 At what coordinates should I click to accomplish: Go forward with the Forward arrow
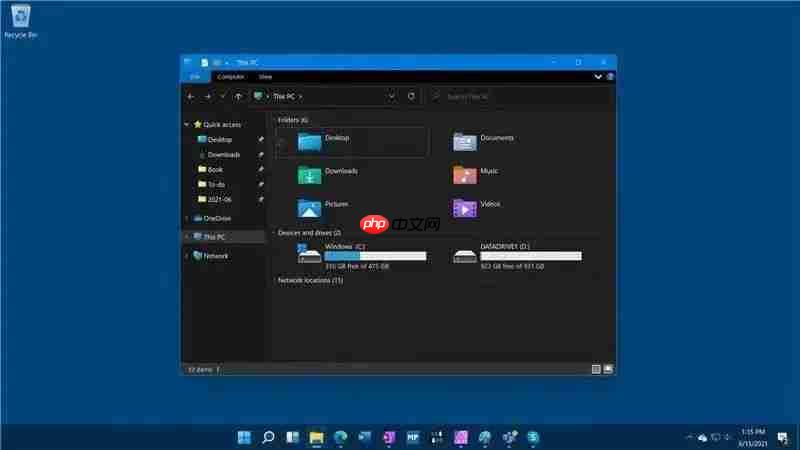[208, 96]
